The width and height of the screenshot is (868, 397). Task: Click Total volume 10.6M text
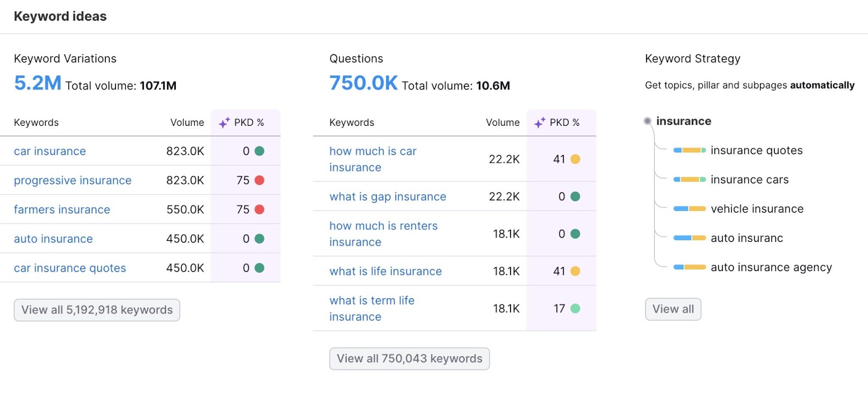click(456, 86)
